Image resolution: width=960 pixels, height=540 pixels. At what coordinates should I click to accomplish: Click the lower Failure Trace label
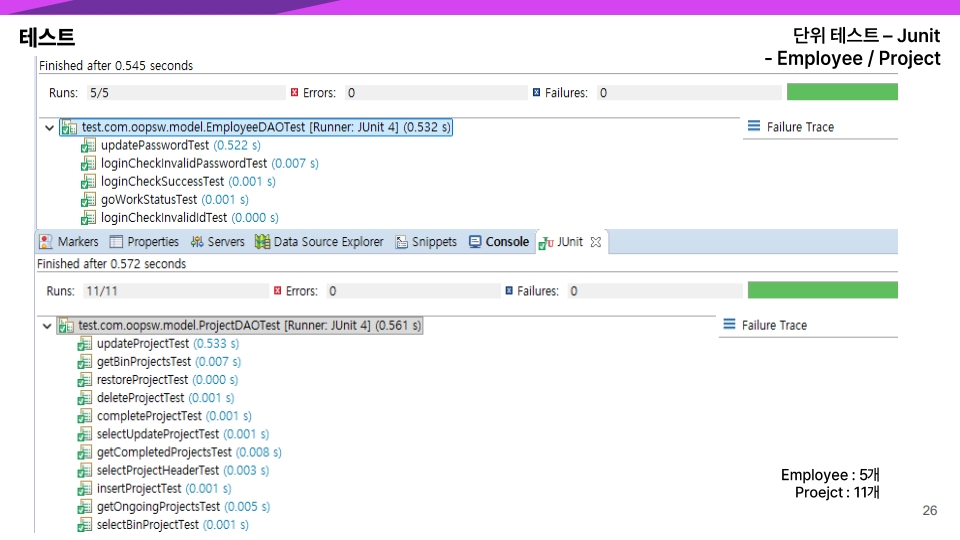774,326
